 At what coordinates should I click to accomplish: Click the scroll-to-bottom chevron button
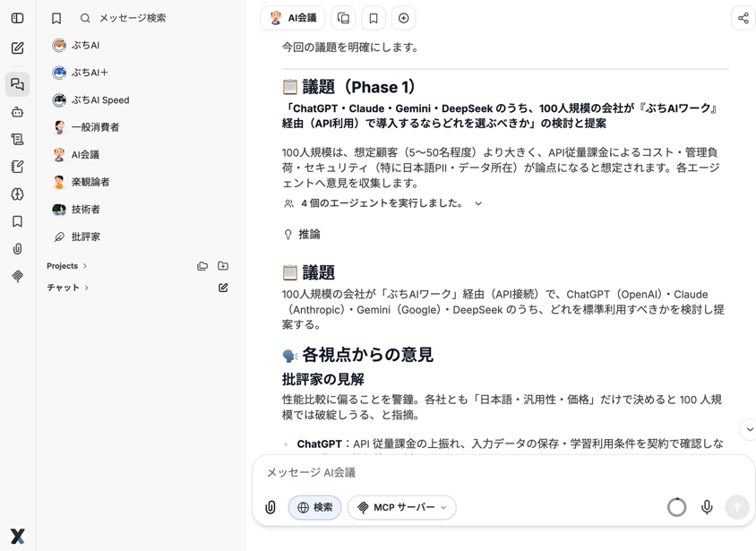tap(749, 429)
